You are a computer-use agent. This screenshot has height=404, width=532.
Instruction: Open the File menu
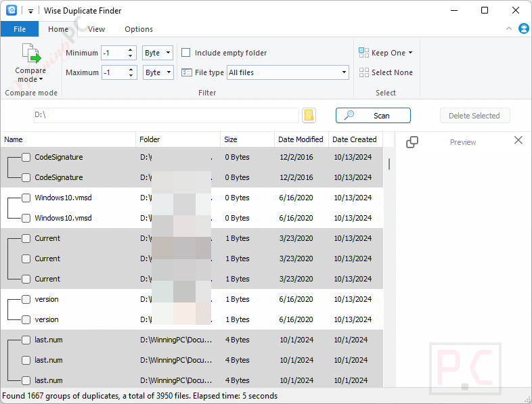(20, 29)
